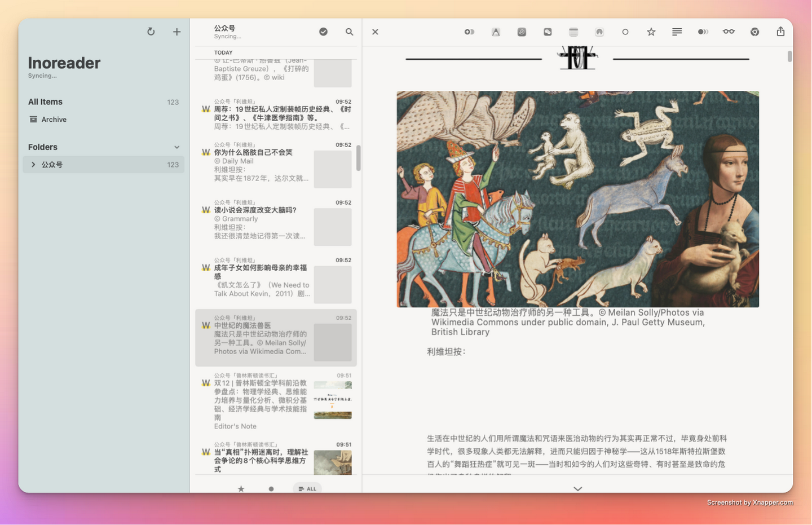
Task: Click the down chevron below the article
Action: (x=577, y=488)
